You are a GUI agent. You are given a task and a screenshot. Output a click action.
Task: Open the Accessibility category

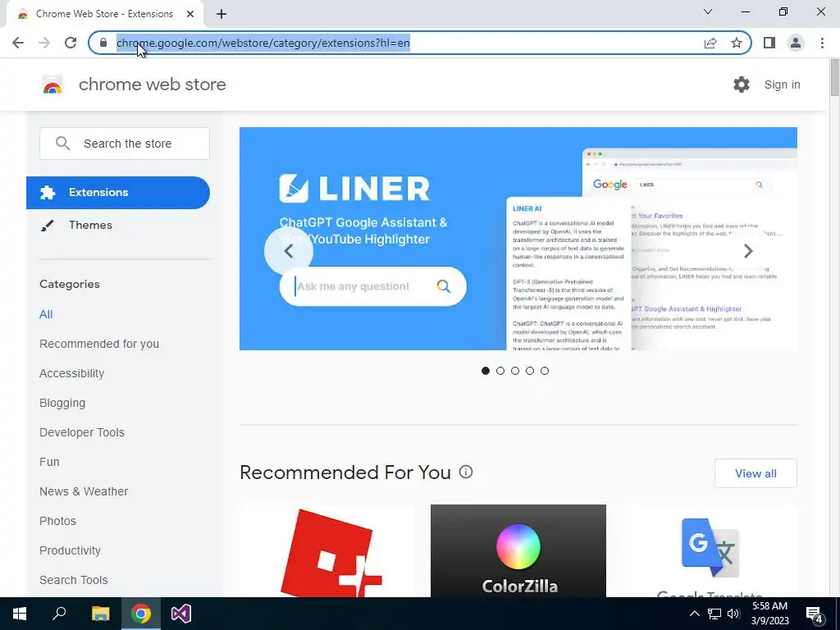coord(72,373)
